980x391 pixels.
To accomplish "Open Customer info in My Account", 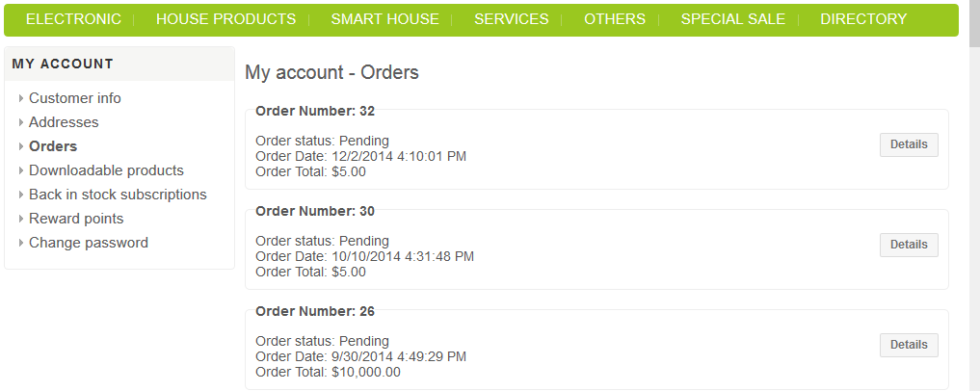I will pos(75,98).
